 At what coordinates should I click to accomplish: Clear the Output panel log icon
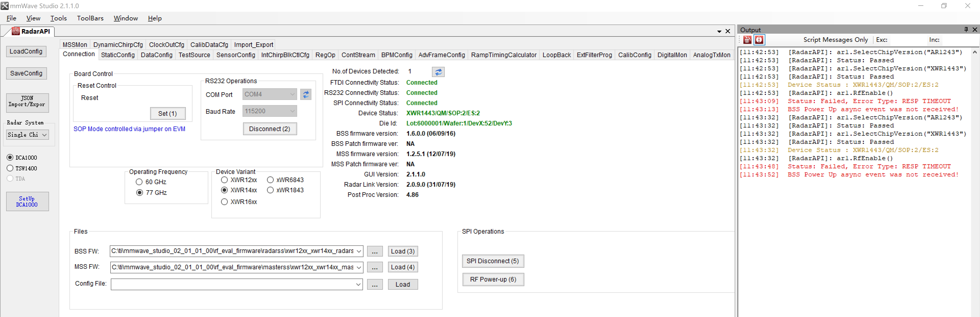point(747,40)
